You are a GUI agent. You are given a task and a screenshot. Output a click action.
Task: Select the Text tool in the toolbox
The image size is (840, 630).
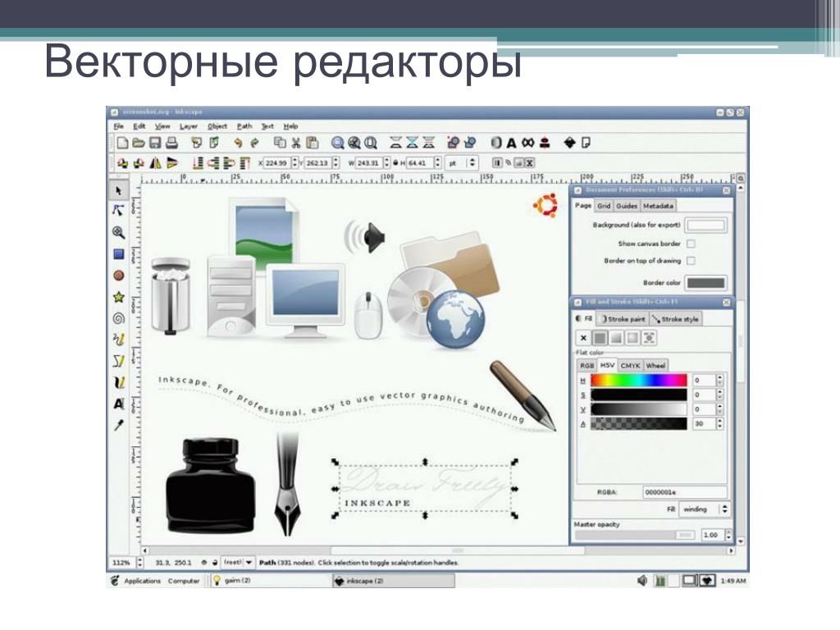click(118, 404)
